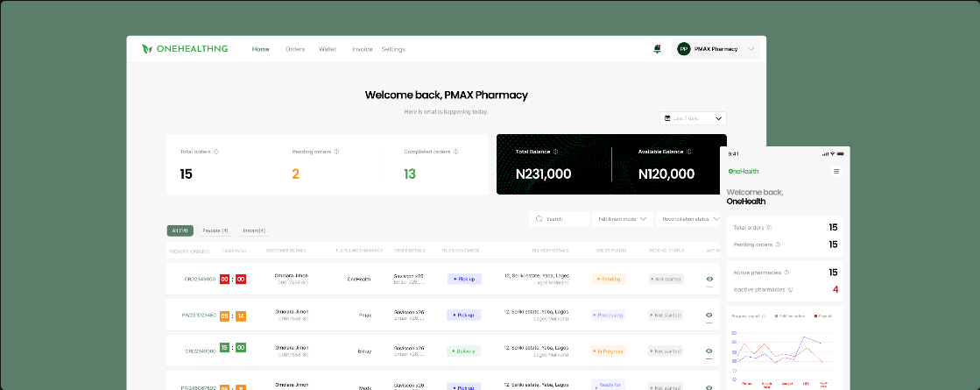
Task: Open the Invoice nav tab
Action: tap(362, 49)
